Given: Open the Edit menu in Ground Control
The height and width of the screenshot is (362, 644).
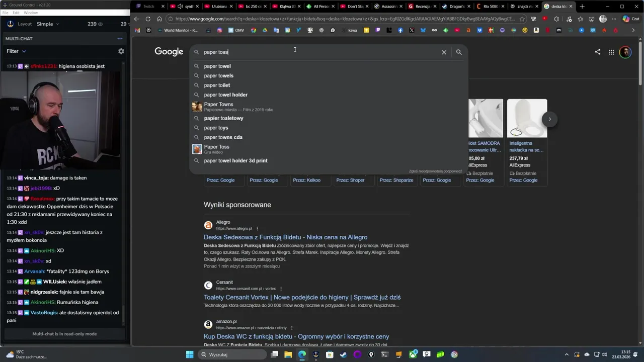Looking at the screenshot, I should pos(16,13).
